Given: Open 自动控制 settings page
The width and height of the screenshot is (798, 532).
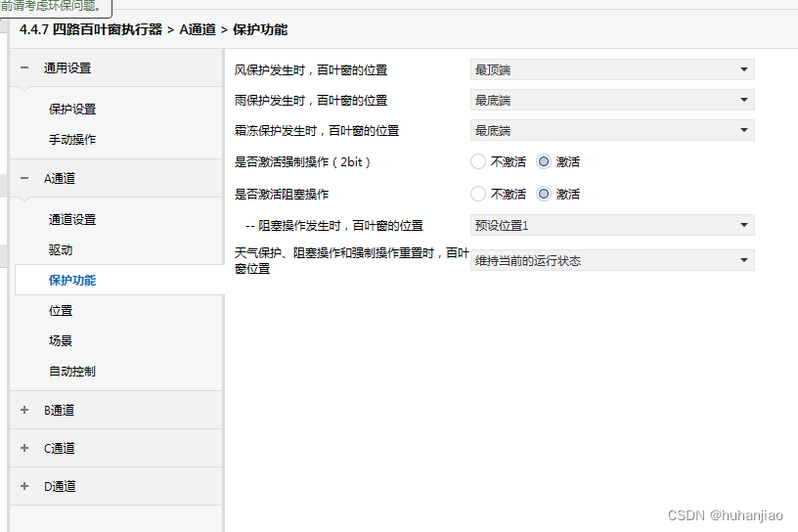Looking at the screenshot, I should coord(72,372).
